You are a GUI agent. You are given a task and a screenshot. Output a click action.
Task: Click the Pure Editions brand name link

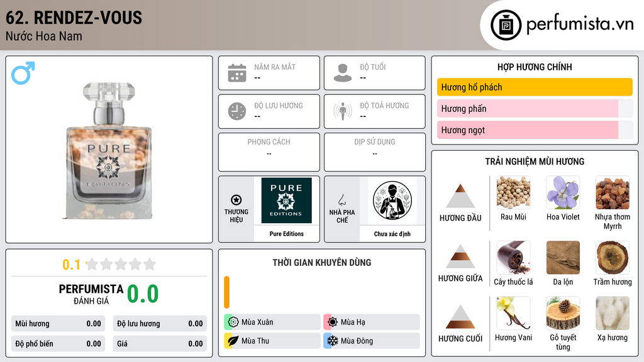[x=287, y=234]
